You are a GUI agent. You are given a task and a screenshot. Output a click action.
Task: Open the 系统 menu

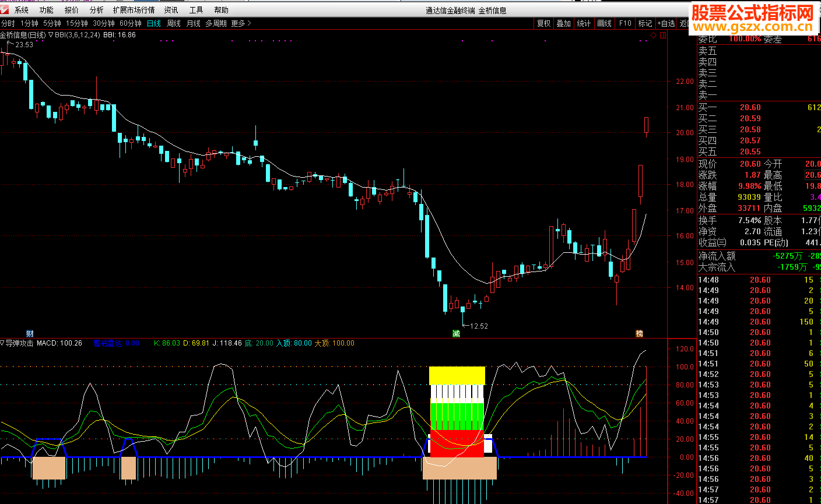pos(22,10)
